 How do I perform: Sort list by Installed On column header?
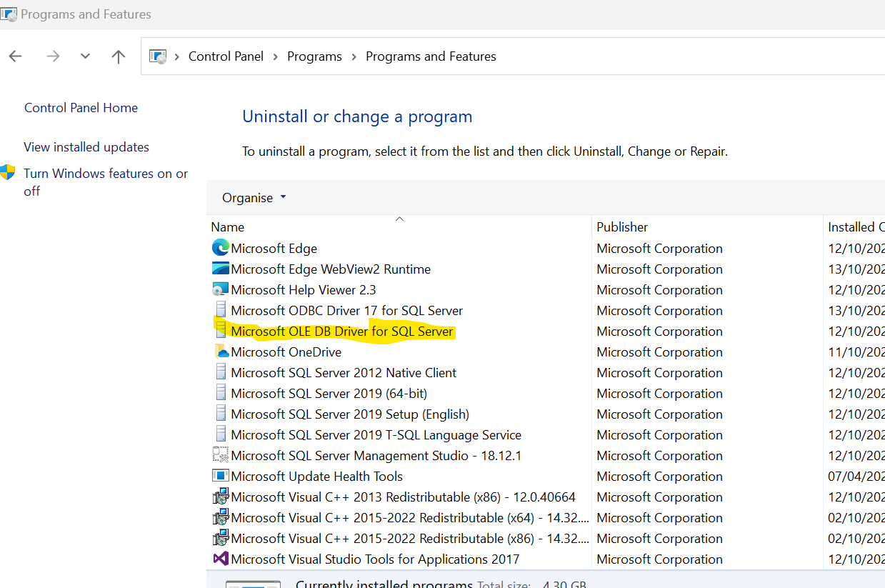click(x=854, y=226)
